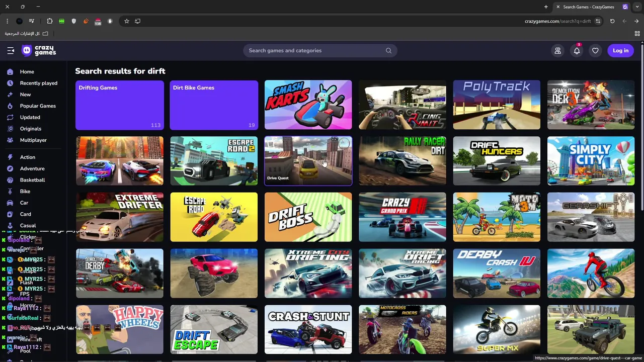644x362 pixels.
Task: Open the Racing Limits game thumbnail
Action: point(403,105)
